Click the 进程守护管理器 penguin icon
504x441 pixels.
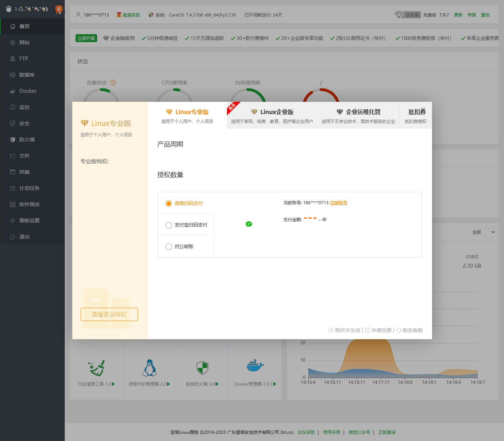(149, 368)
